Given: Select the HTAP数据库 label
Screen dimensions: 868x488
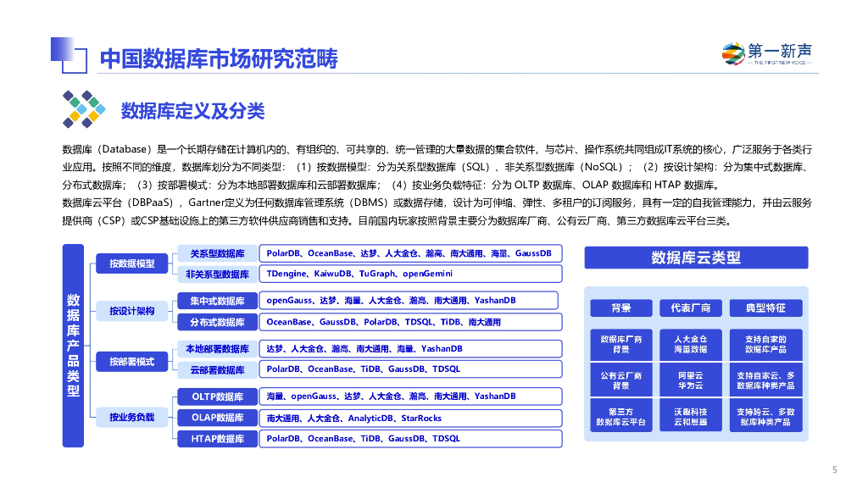Looking at the screenshot, I should pos(217,439).
